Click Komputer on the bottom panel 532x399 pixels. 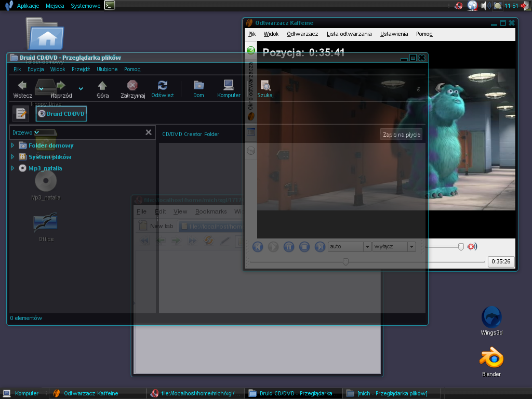(x=21, y=393)
